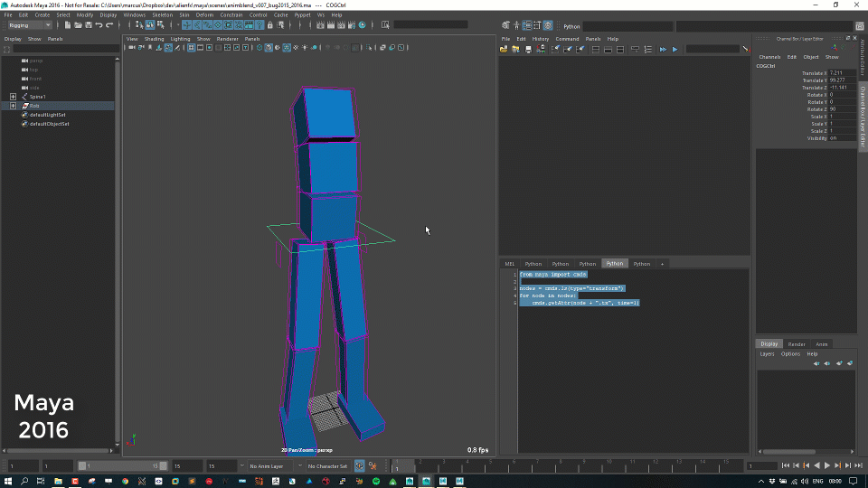Image resolution: width=868 pixels, height=488 pixels.
Task: Expand the Spine1 node in Outliner
Action: 13,97
